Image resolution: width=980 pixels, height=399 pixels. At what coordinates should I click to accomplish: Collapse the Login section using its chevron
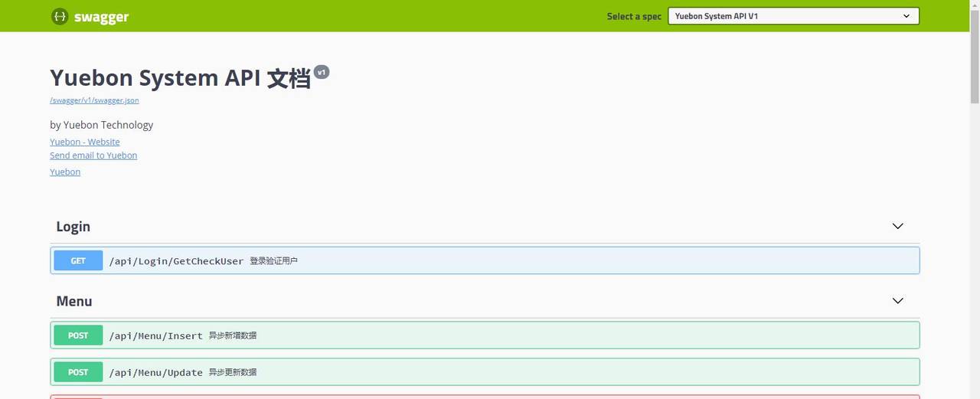point(897,226)
